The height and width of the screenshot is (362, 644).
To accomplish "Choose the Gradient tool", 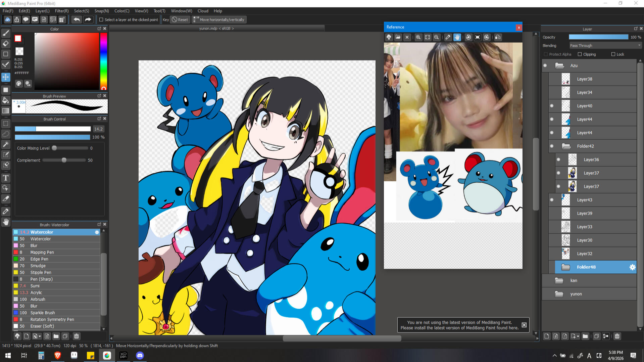I will pos(6,110).
